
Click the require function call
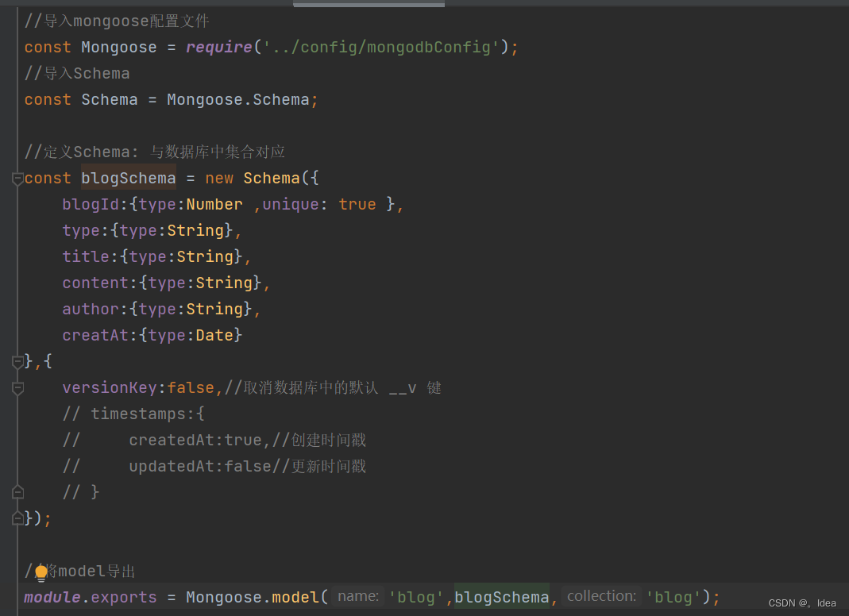point(219,47)
